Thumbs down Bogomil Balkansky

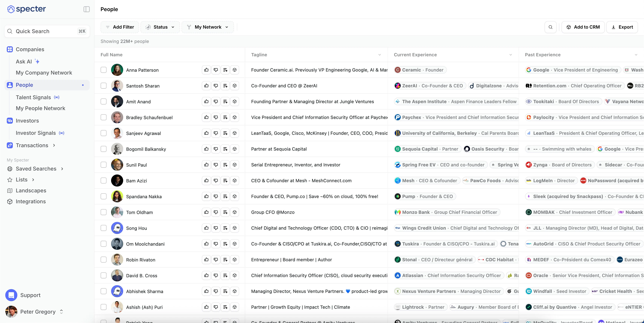pos(216,149)
